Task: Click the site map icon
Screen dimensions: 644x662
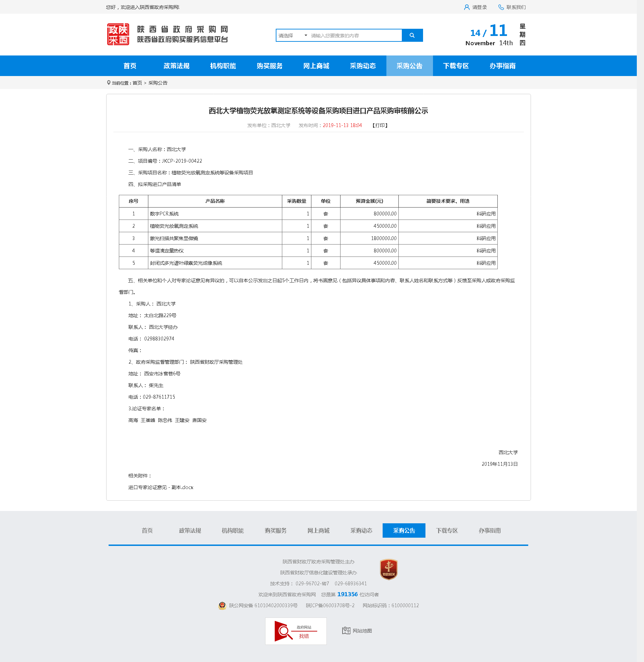Action: [x=346, y=630]
